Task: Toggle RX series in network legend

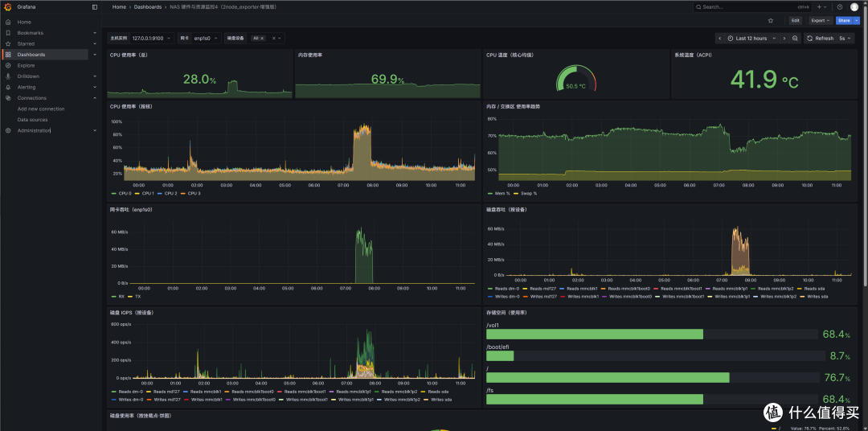Action: tap(118, 297)
